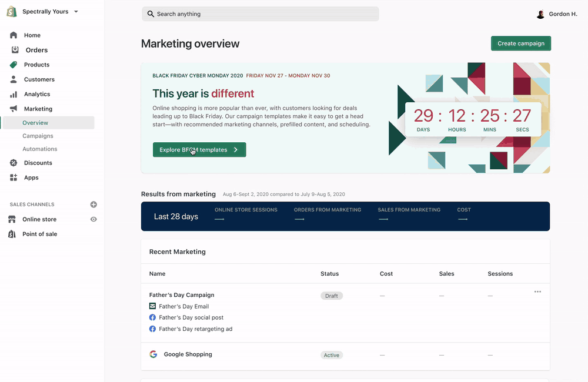588x382 pixels.
Task: Click the Online store storefront icon
Action: click(x=12, y=219)
